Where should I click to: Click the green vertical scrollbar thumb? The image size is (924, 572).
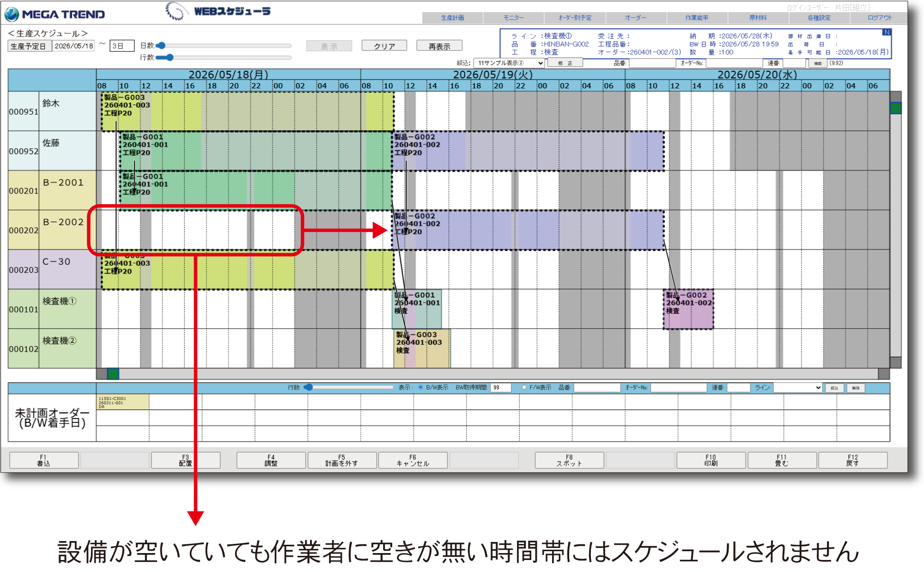(895, 108)
